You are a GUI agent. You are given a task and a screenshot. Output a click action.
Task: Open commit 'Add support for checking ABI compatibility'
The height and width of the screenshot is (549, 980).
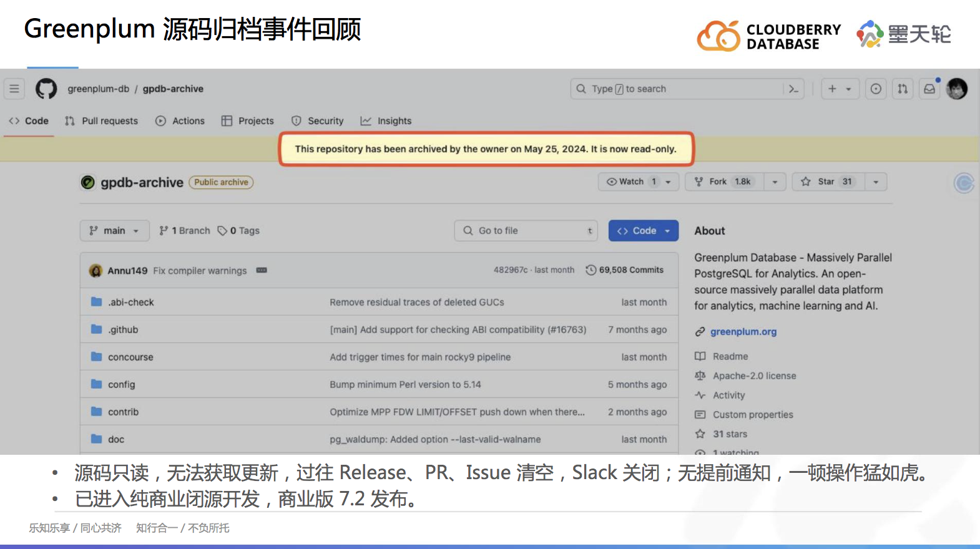coord(458,329)
